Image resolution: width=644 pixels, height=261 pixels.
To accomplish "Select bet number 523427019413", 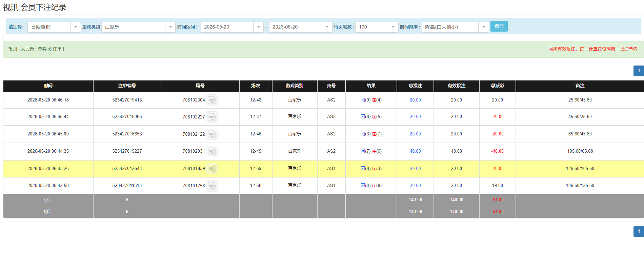I will [127, 100].
